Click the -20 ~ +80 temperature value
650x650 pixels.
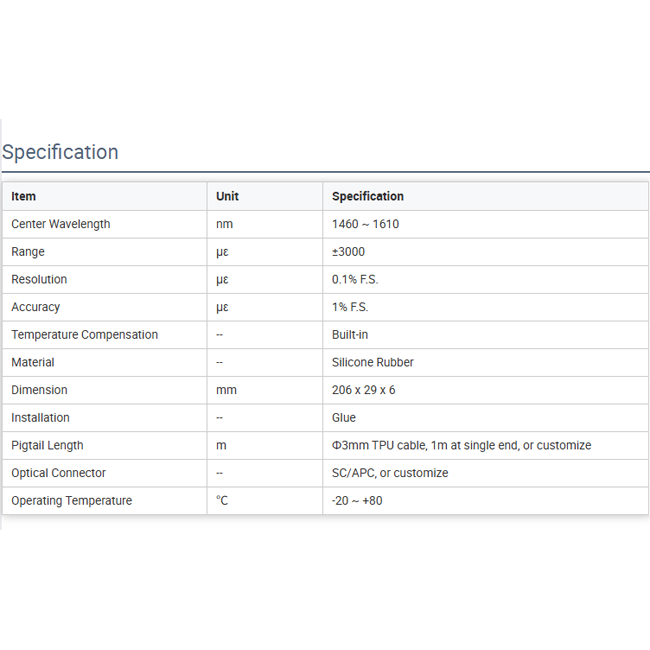(x=357, y=501)
